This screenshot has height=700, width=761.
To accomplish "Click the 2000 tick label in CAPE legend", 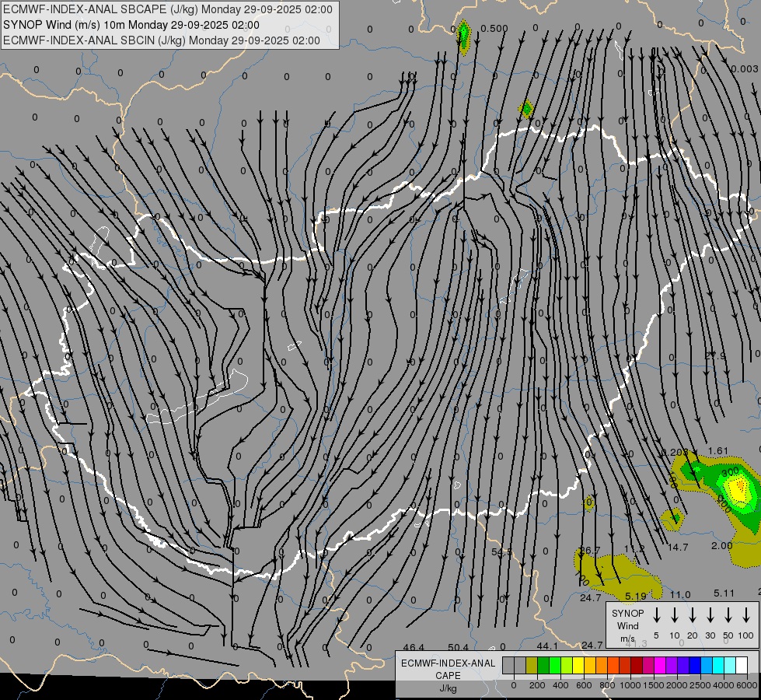I will [x=677, y=685].
